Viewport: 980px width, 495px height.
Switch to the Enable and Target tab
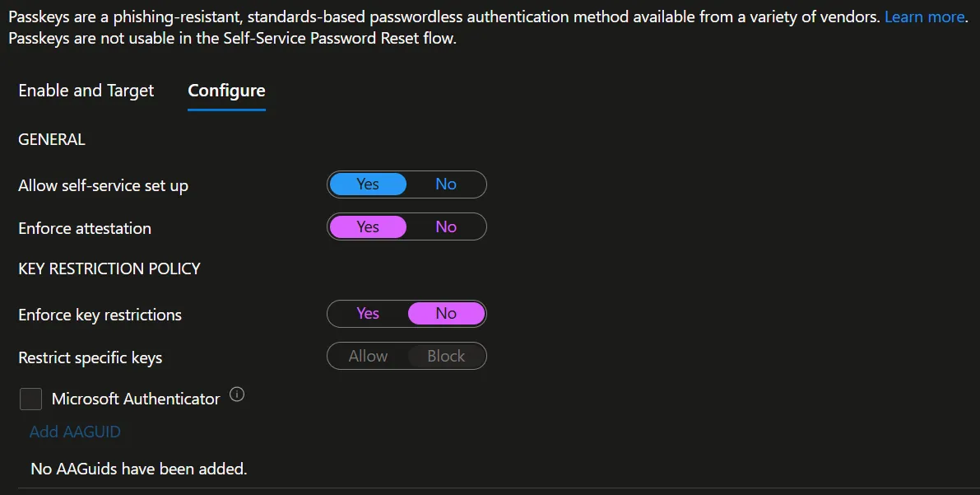(86, 91)
